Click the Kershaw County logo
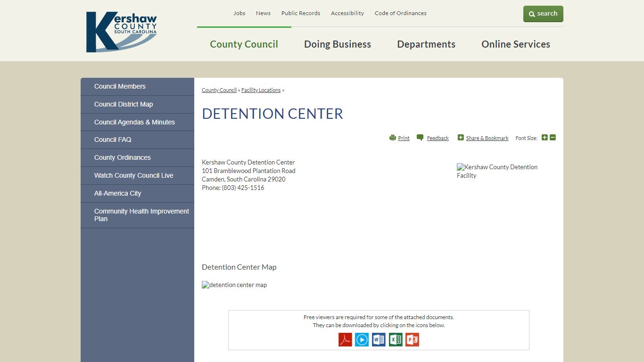Viewport: 644px width, 362px height. 121,32
